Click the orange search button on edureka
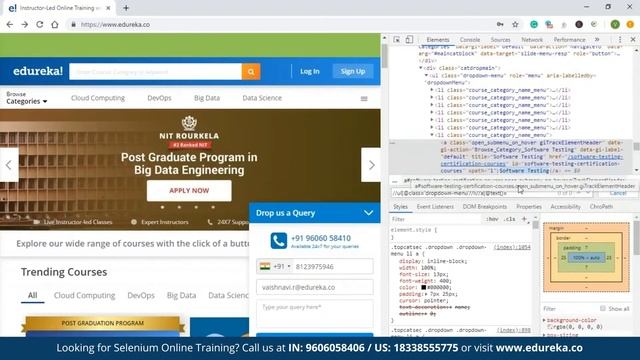 [x=251, y=72]
